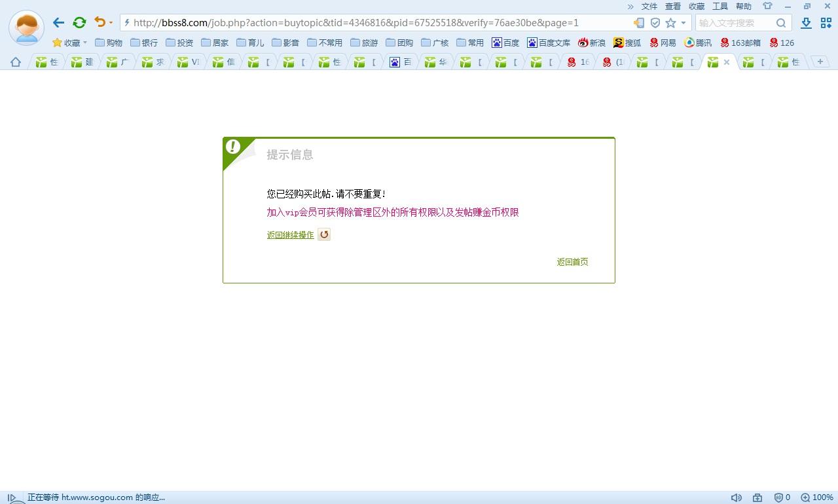This screenshot has height=504, width=838.
Task: Reload the page with the green refresh icon
Action: [79, 23]
